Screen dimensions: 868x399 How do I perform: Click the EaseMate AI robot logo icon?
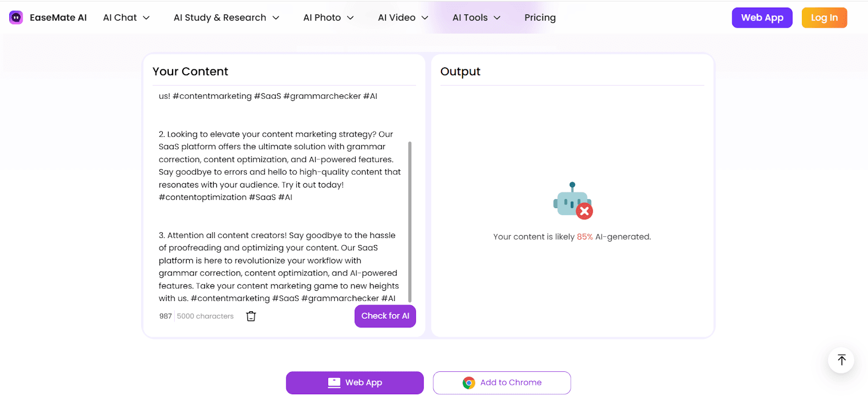(16, 17)
